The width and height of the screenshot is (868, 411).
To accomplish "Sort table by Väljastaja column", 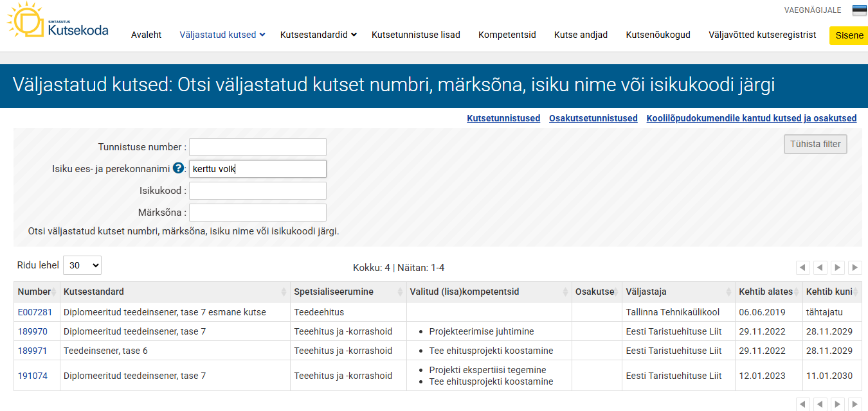I will [678, 292].
